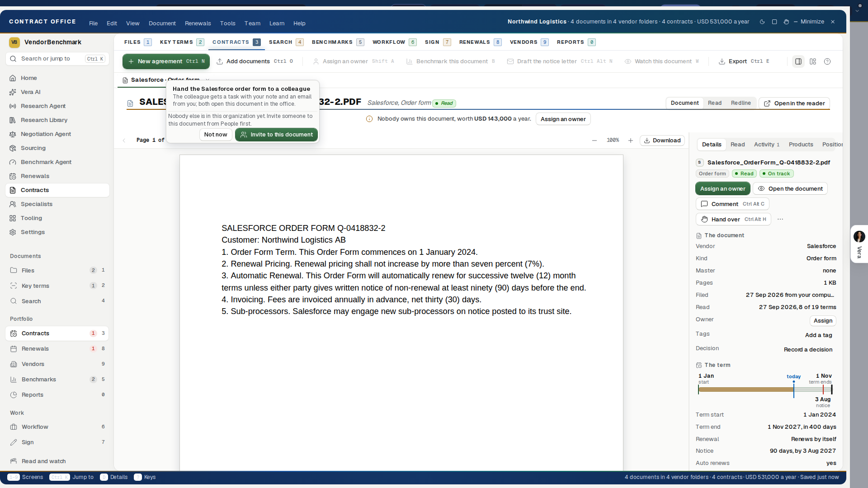Open the more options ellipsis next to Hand over
The width and height of the screenshot is (868, 488).
tap(780, 220)
